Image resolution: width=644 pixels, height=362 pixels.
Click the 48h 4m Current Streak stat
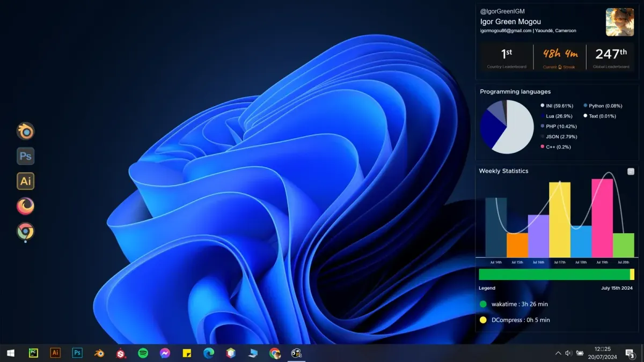pyautogui.click(x=560, y=57)
